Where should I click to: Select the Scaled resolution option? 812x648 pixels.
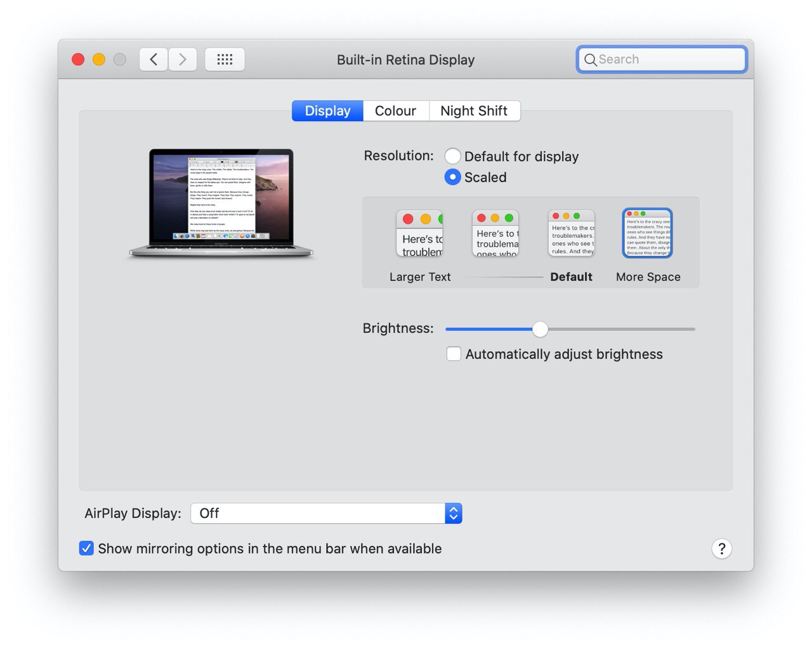(x=452, y=177)
